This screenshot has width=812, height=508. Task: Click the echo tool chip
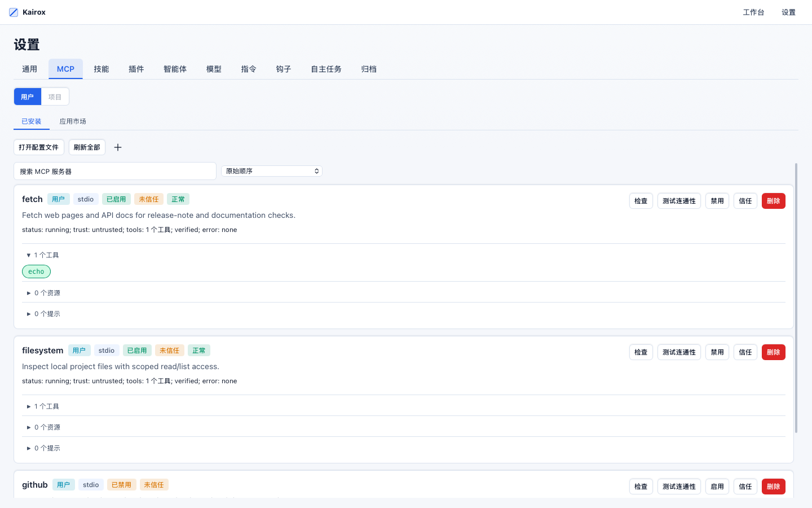click(x=36, y=271)
